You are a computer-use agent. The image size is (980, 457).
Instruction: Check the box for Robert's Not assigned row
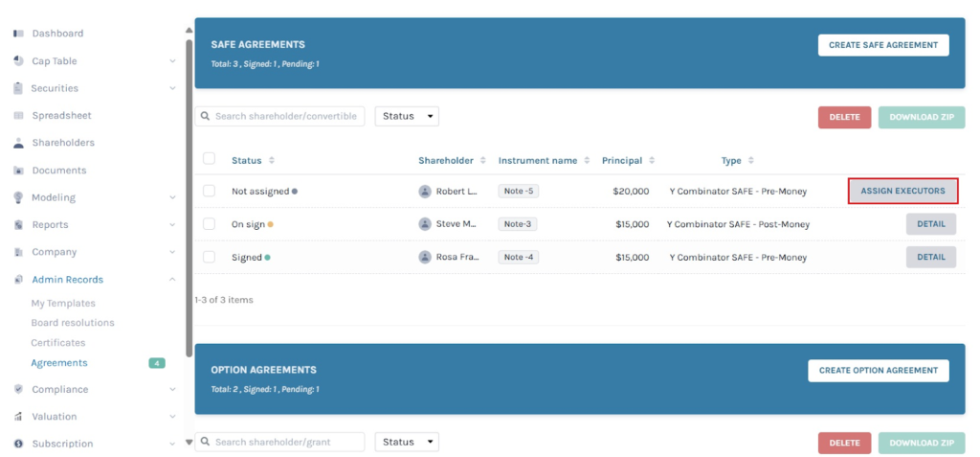(x=209, y=192)
